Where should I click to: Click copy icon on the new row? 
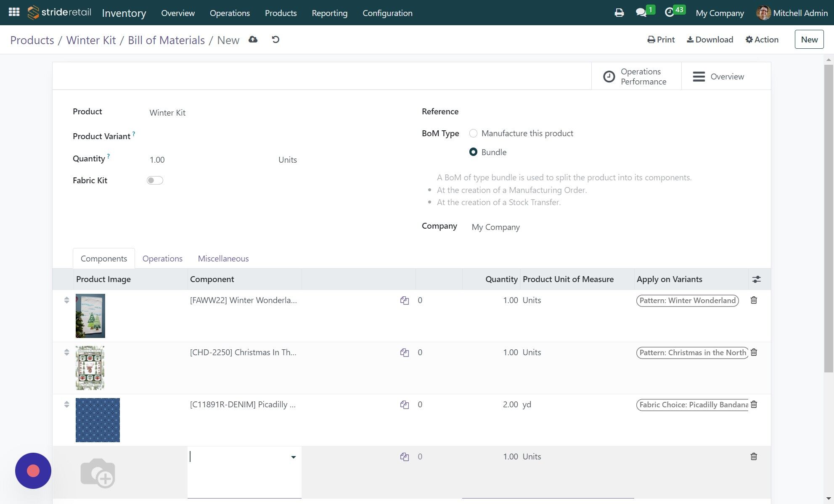tap(405, 457)
